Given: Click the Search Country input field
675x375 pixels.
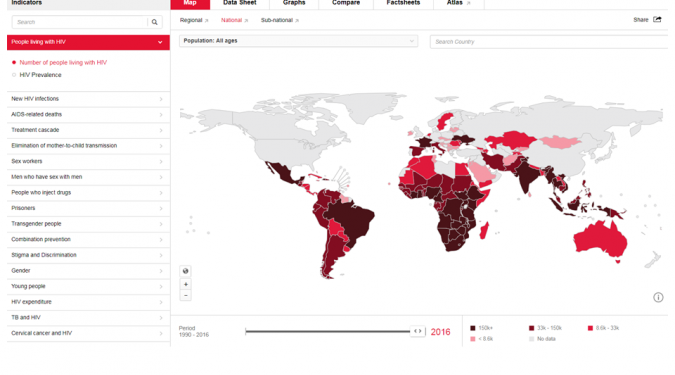Looking at the screenshot, I should (549, 42).
